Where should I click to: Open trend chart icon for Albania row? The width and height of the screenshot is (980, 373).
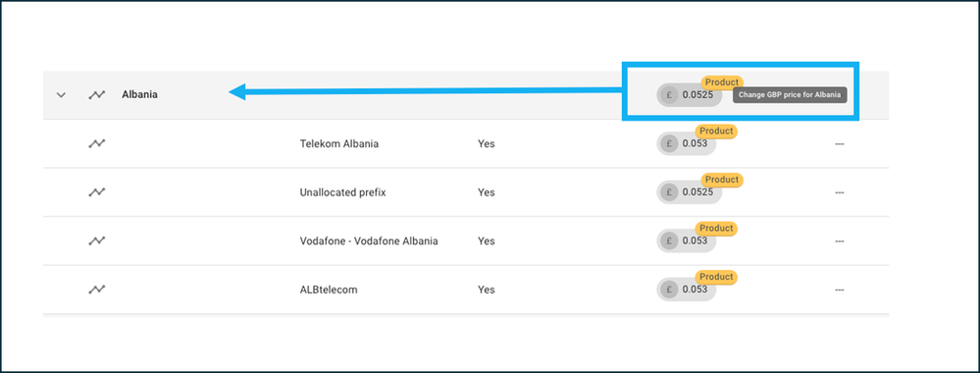pyautogui.click(x=96, y=95)
